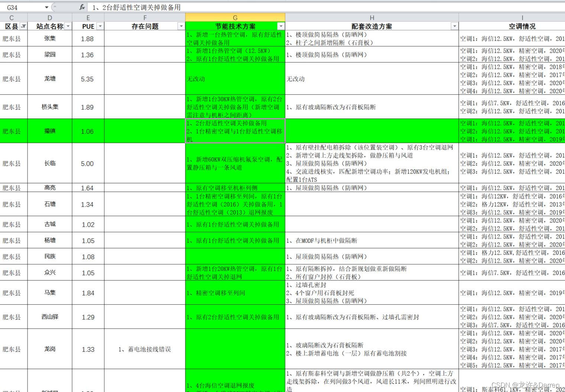Image resolution: width=565 pixels, height=392 pixels.
Task: Select the green 古城 energy plan cell
Action: pos(235,224)
